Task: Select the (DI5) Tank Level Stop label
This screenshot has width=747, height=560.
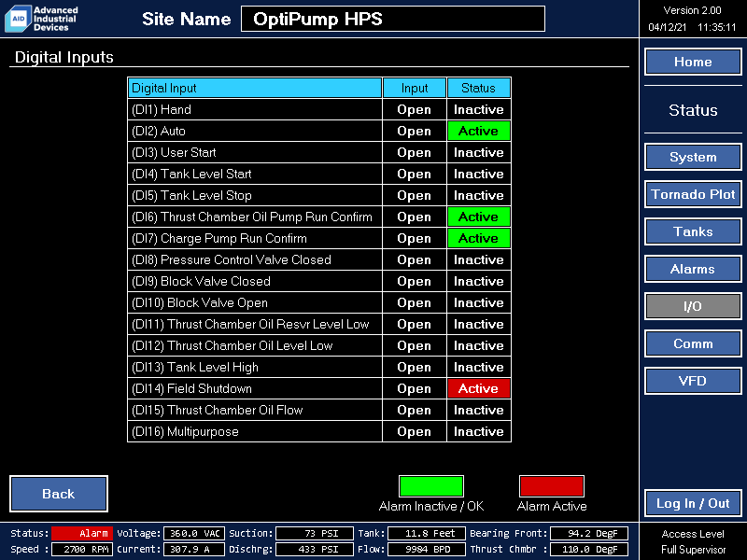Action: click(191, 195)
